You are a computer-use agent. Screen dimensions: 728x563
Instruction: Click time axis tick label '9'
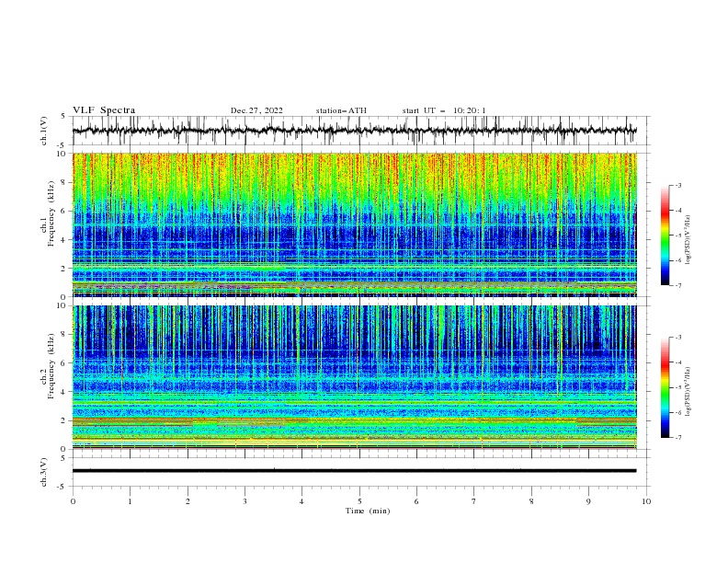(x=588, y=501)
